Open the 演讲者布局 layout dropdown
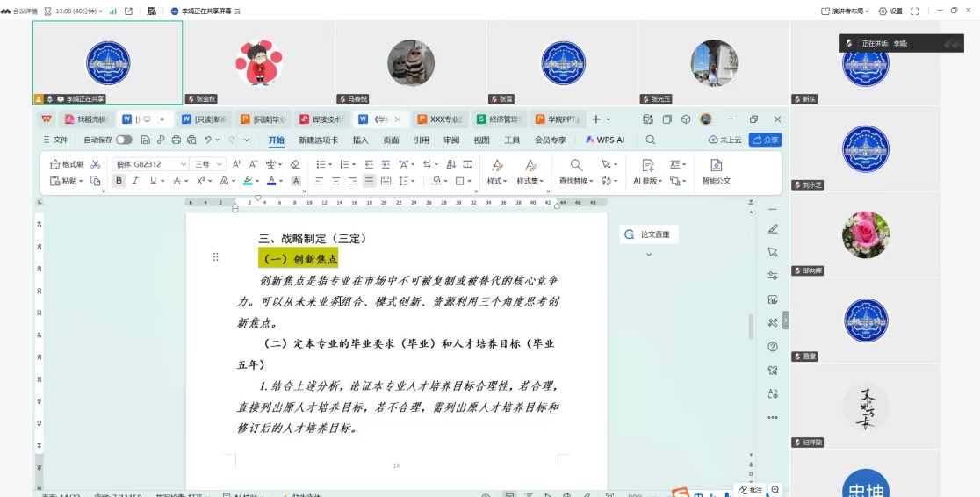This screenshot has height=497, width=980. pos(845,11)
